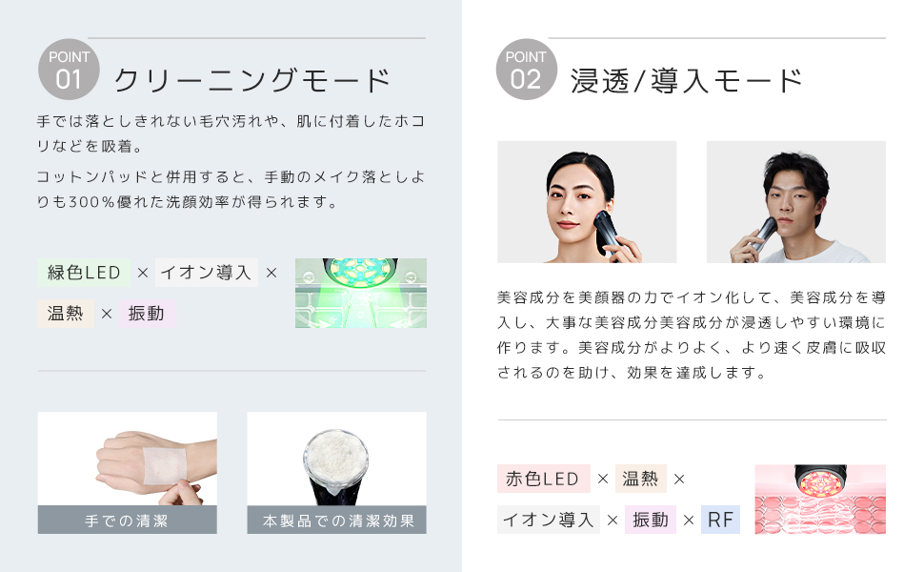
Task: Open the woman using device photo
Action: pyautogui.click(x=587, y=202)
